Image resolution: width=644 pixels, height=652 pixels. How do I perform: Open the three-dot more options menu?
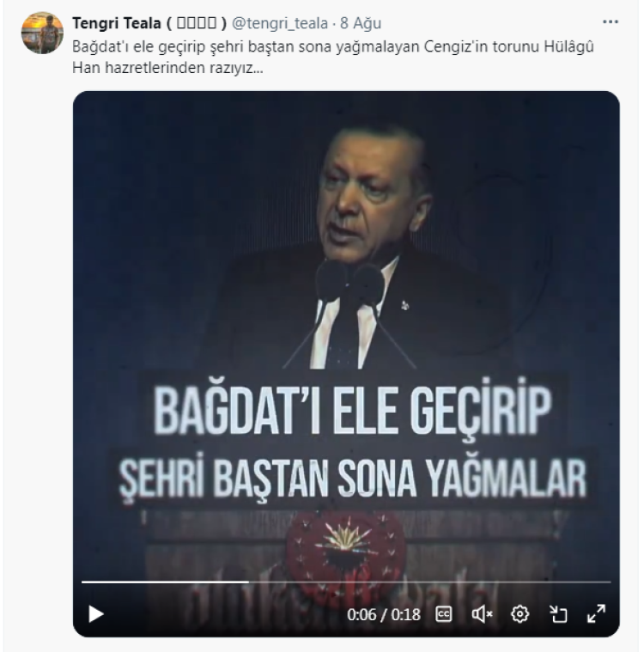[x=611, y=22]
